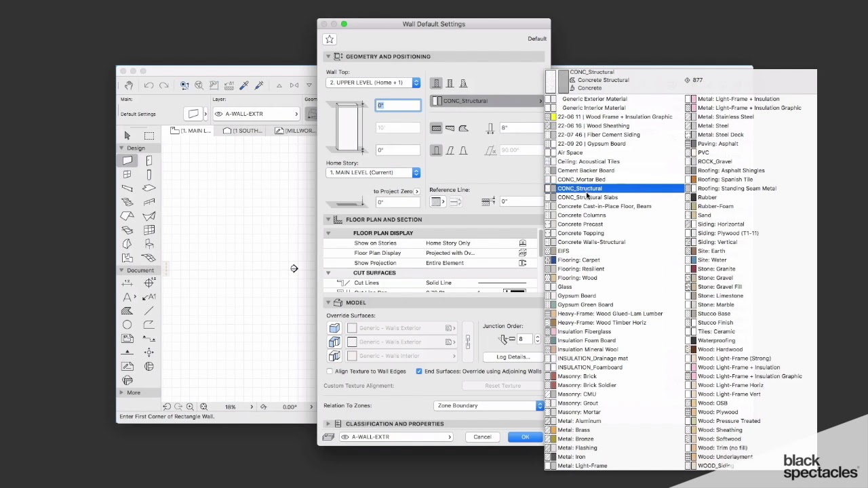Toggle inside face surface override
Viewport: 868px width, 488px height.
[x=334, y=356]
